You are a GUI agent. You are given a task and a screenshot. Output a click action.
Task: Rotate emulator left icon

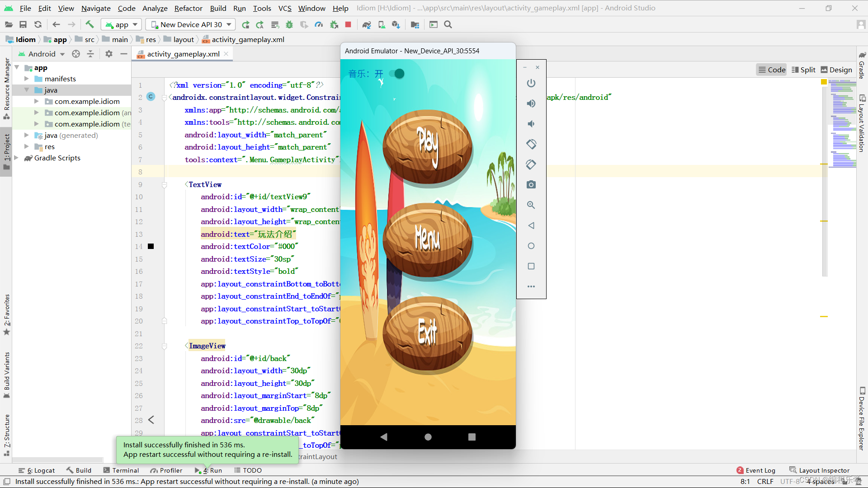pyautogui.click(x=531, y=144)
